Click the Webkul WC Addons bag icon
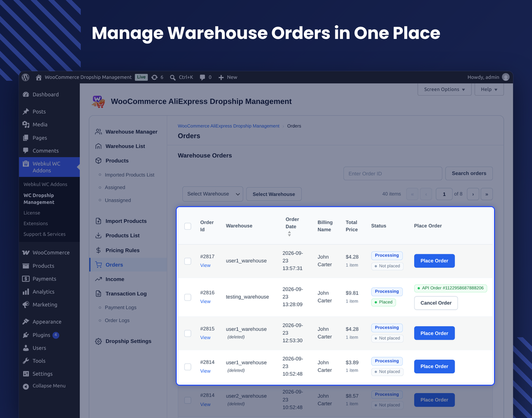 tap(26, 163)
